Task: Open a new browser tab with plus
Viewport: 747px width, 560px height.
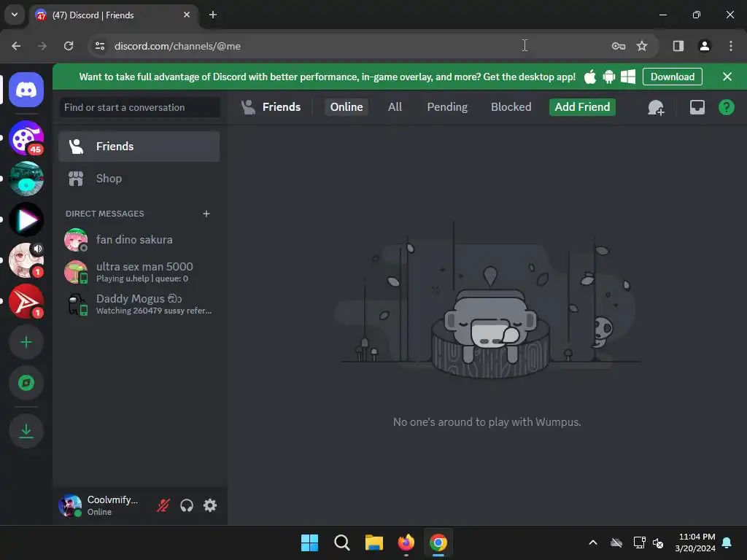Action: tap(213, 15)
